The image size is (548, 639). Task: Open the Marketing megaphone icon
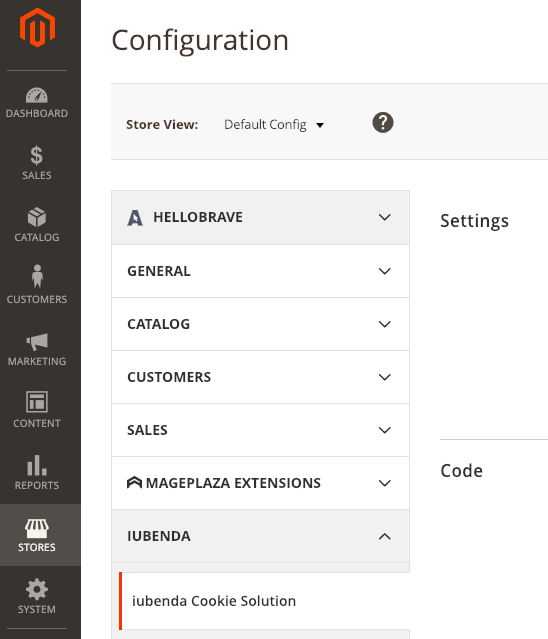pyautogui.click(x=37, y=342)
